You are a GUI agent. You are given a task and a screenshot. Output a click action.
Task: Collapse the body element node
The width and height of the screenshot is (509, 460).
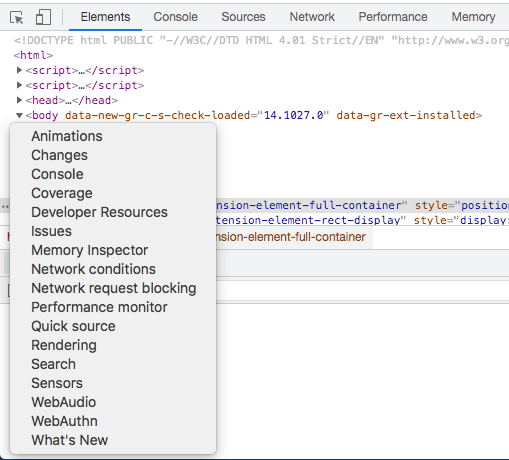pos(19,115)
